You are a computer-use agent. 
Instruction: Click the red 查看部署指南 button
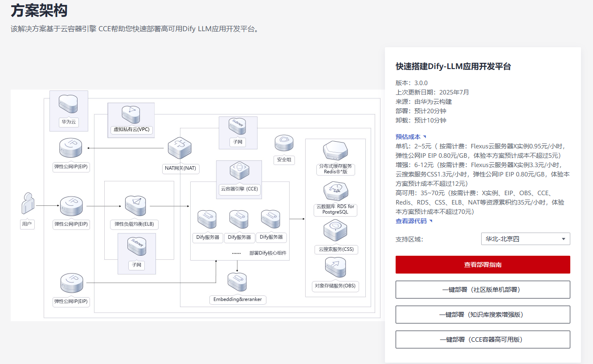coord(483,265)
